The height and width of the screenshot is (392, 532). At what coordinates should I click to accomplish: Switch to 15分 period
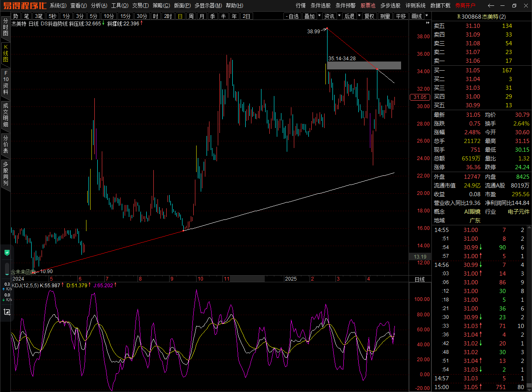[126, 16]
